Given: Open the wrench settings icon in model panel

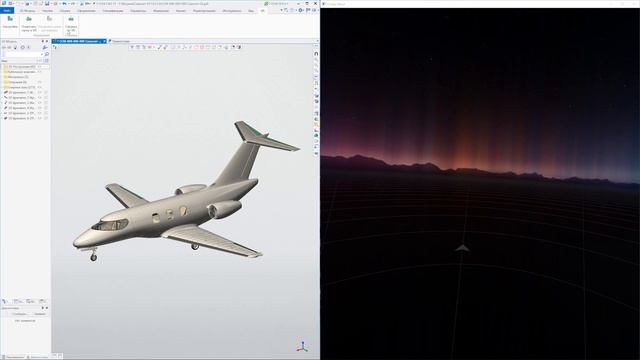Looking at the screenshot, I should [45, 47].
